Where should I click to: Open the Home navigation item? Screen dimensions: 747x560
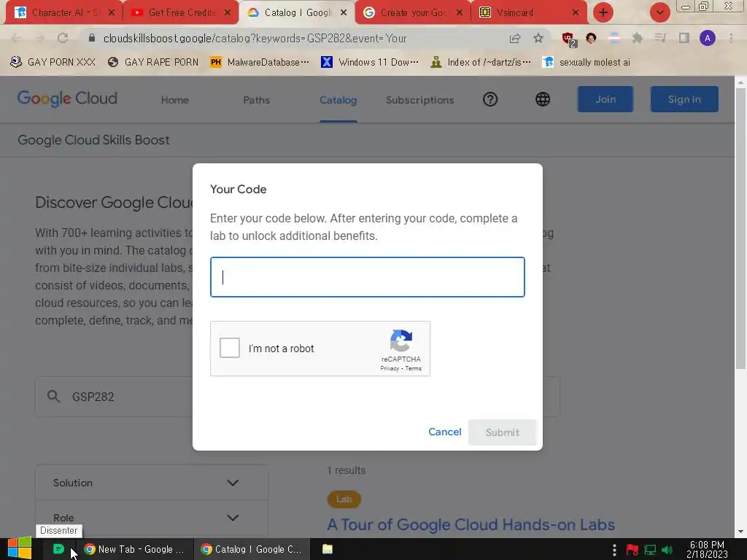[175, 100]
